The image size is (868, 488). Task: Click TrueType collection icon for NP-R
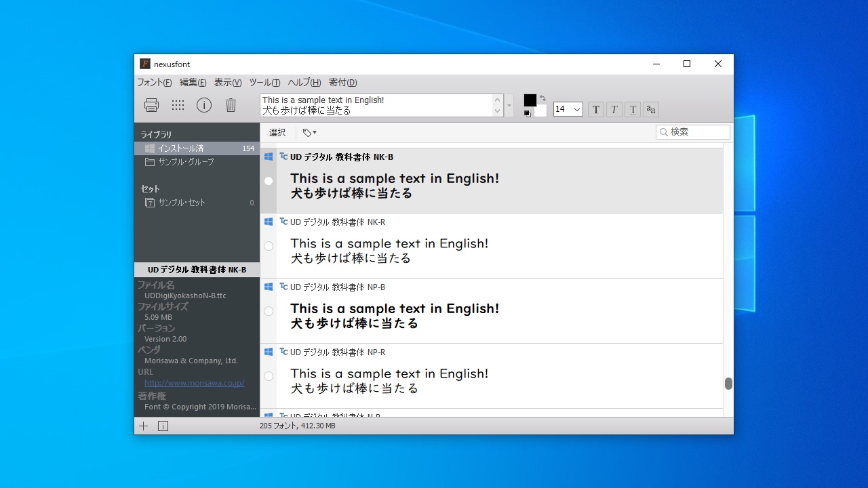(x=283, y=352)
